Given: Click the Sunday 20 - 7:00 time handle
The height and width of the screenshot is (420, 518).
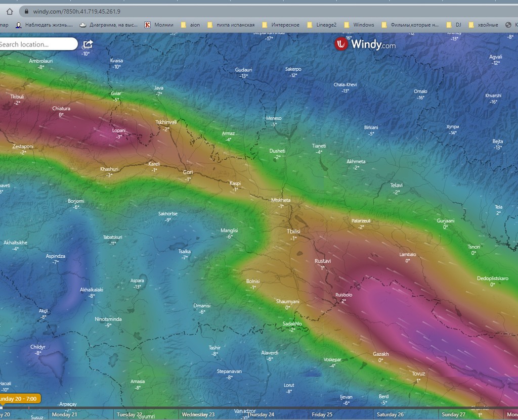Looking at the screenshot, I should point(19,399).
